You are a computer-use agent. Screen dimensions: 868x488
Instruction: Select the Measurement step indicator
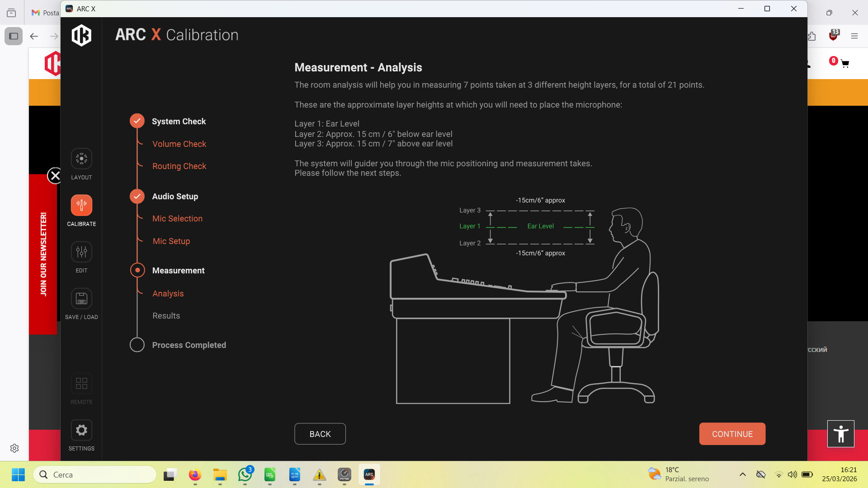137,270
